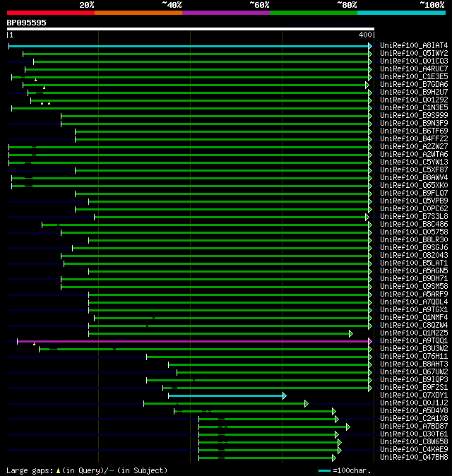This screenshot has width=452, height=476.
Task: Click the red 20% identity color swatch
Action: [51, 13]
